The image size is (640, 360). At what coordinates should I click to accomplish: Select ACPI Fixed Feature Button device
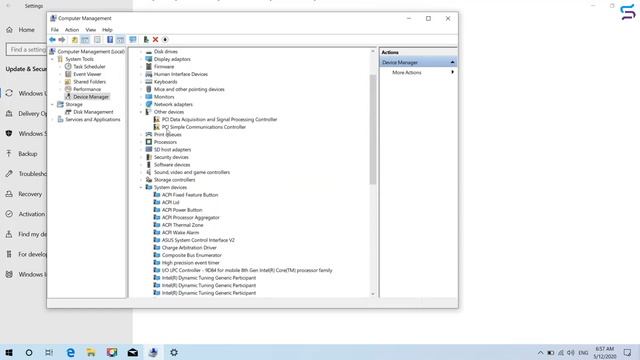pos(190,195)
